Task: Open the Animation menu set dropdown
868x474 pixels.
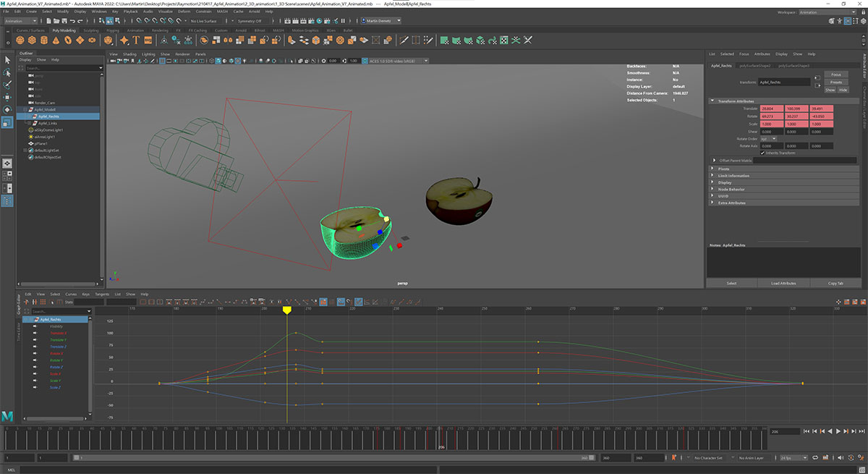Action: click(22, 21)
